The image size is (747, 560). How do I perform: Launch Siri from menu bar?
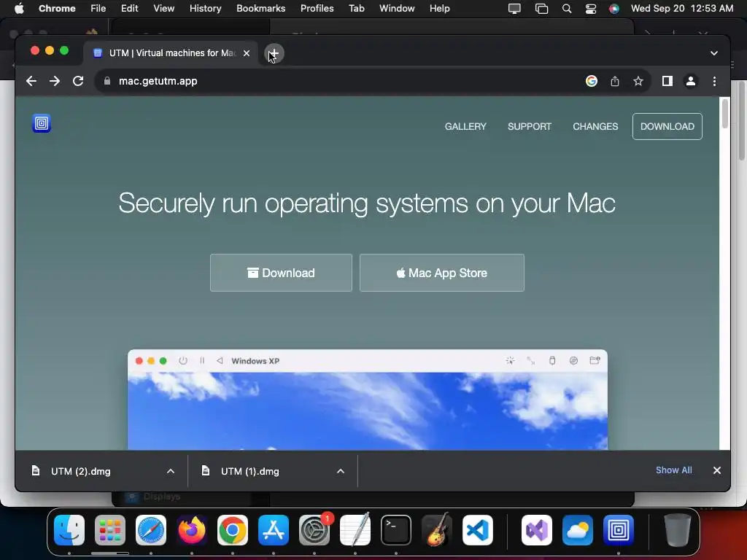(614, 9)
